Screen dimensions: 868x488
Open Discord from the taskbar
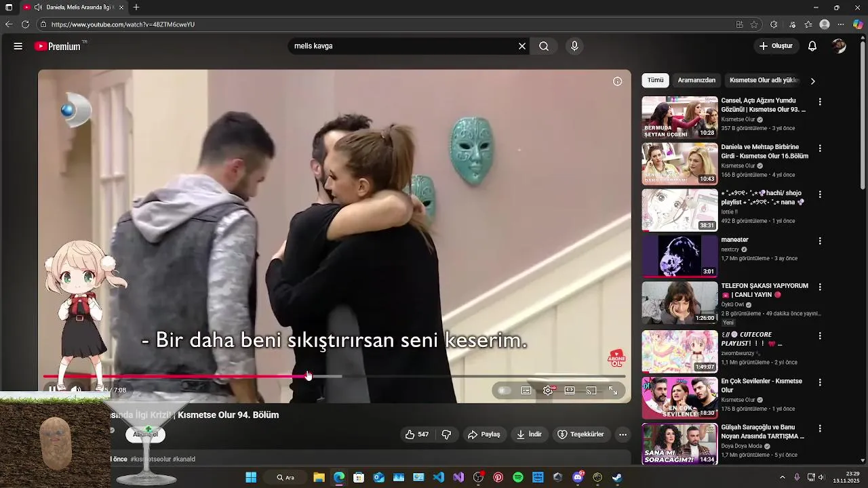tap(578, 477)
